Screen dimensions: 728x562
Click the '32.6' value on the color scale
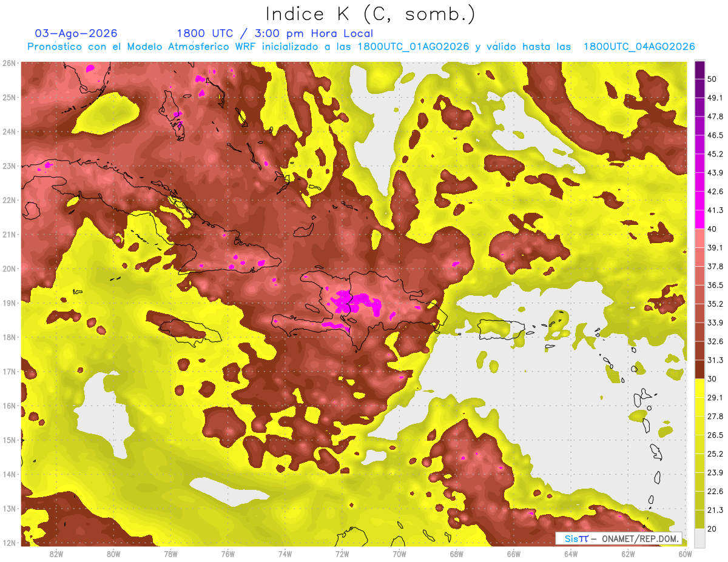[x=715, y=341]
